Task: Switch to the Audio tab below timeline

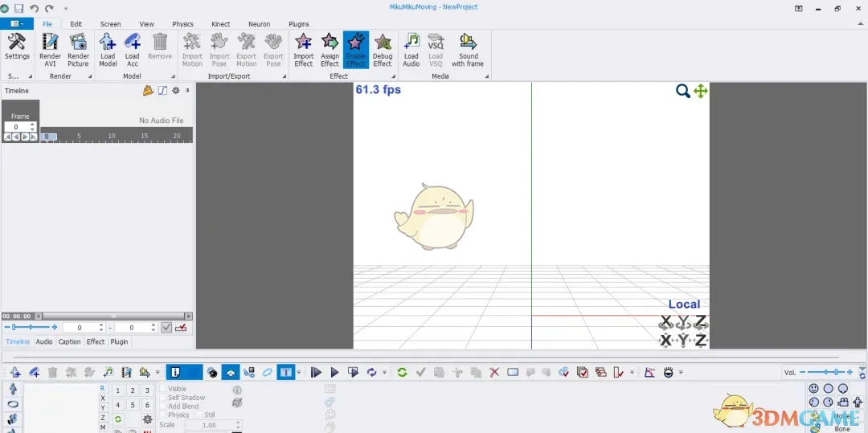Action: pos(44,341)
